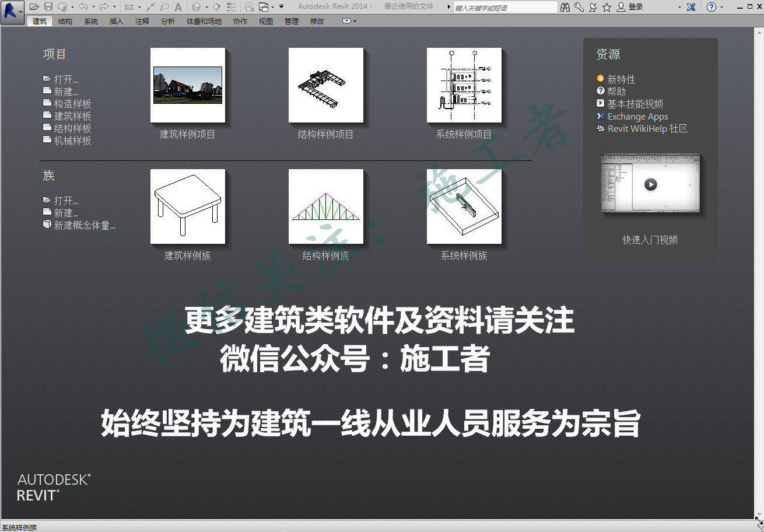Select the Aligned Dimension tool icon
The height and width of the screenshot is (532, 764).
150,6
